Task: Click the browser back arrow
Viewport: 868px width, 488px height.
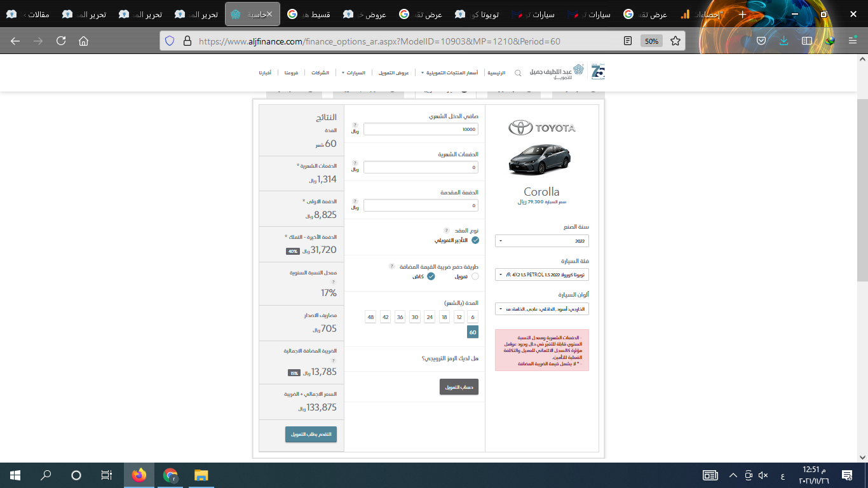Action: tap(15, 41)
